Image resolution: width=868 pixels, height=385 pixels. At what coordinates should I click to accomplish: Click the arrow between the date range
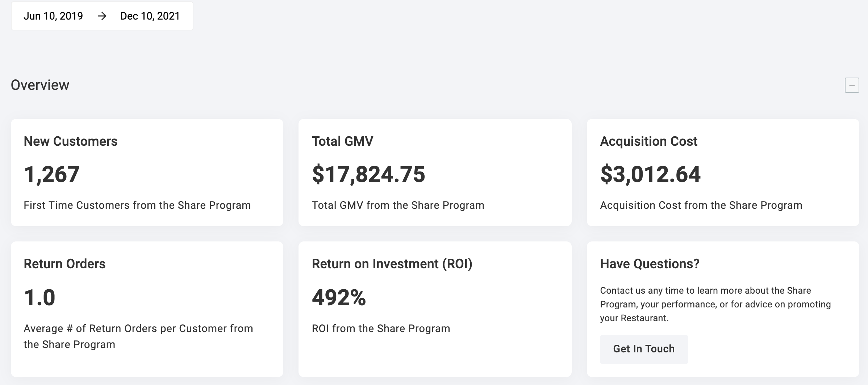coord(102,16)
